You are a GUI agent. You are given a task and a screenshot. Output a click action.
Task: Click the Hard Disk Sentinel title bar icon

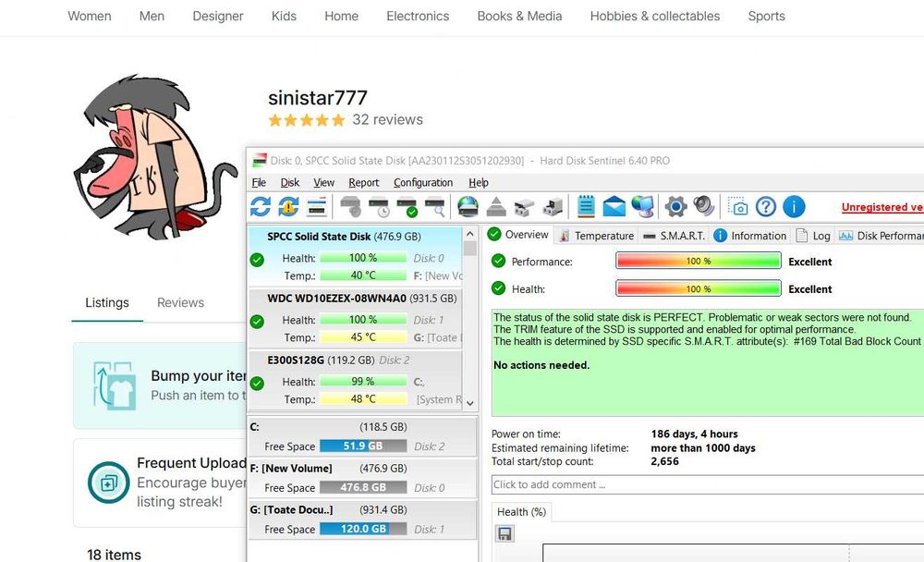[x=260, y=161]
